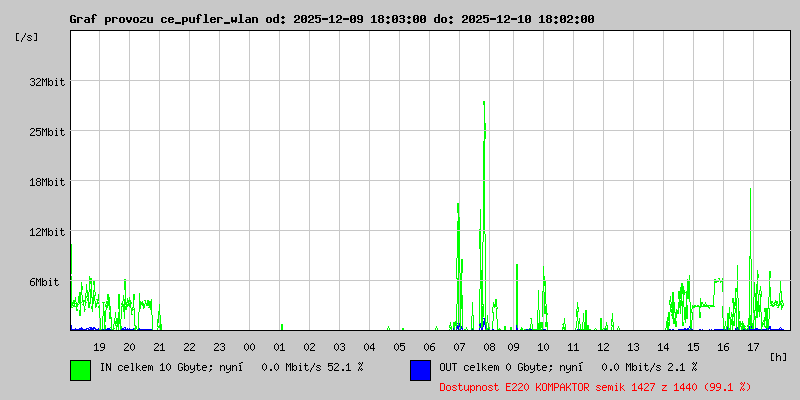Viewport: 800px width, 400px height.
Task: Click the graph title 'Graf provozu ce_pufler_wlan'
Action: point(166,19)
